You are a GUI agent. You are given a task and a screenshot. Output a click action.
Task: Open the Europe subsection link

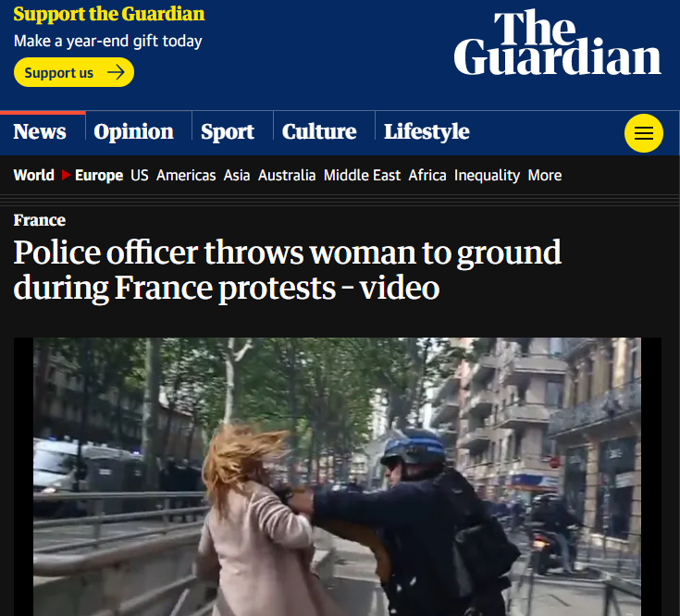(x=99, y=175)
